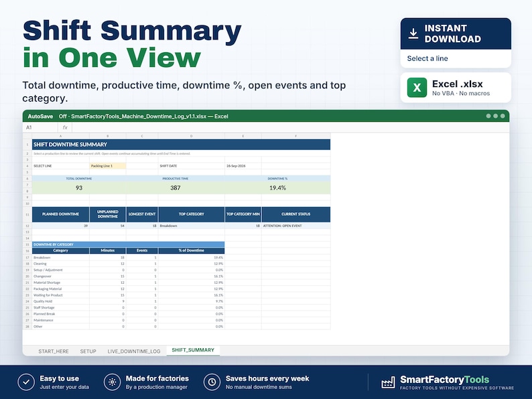
Task: Click the row 12 header number
Action: tap(27, 226)
